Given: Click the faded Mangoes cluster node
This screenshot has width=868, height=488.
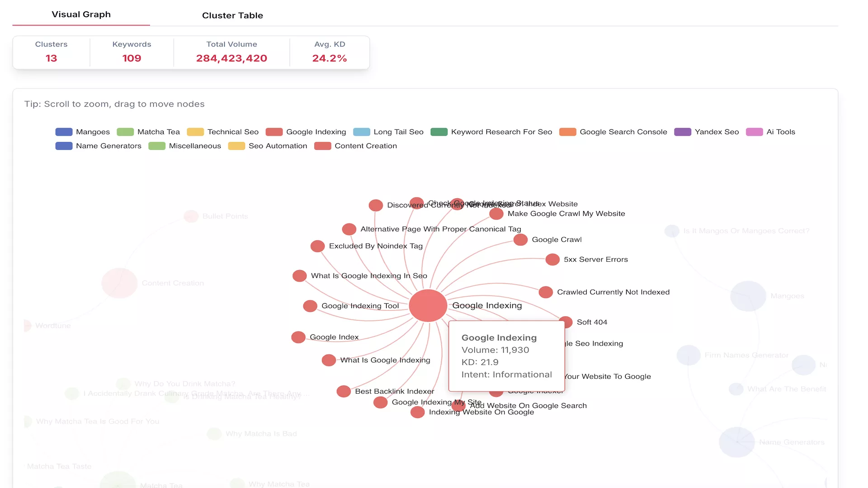Looking at the screenshot, I should click(x=748, y=296).
